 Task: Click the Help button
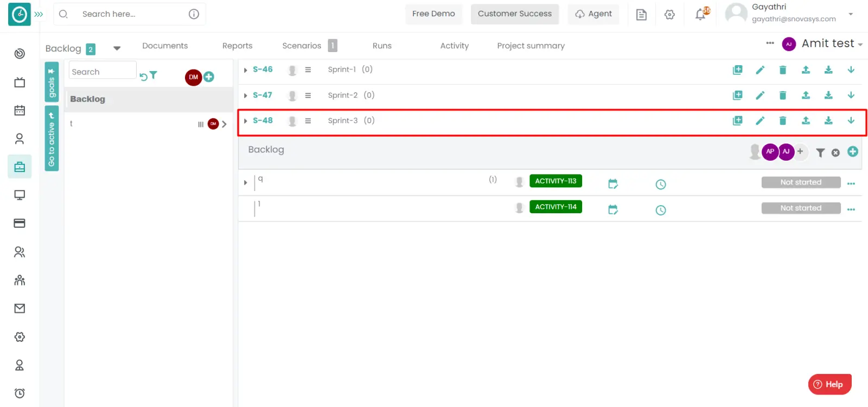pyautogui.click(x=829, y=384)
